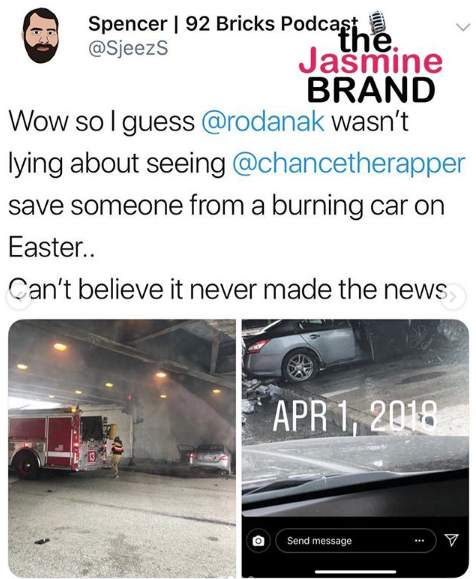Screen dimensions: 476x579
Task: Open the @SjeezS handle
Action: pyautogui.click(x=128, y=48)
